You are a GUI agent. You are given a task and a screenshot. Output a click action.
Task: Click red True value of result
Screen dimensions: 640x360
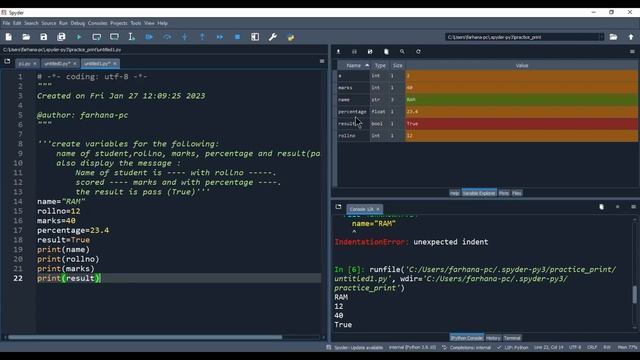[521, 124]
